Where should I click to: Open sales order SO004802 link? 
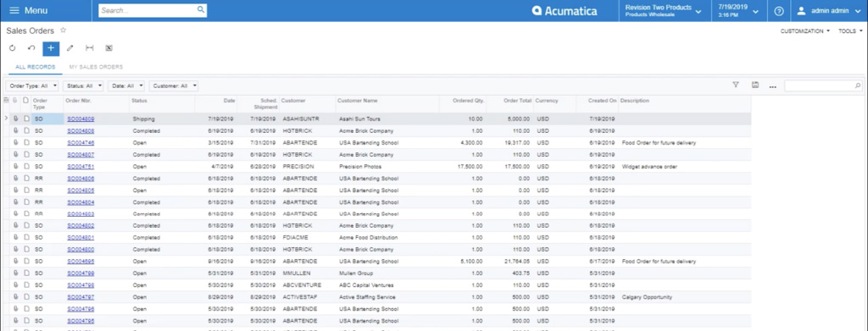[x=81, y=225]
